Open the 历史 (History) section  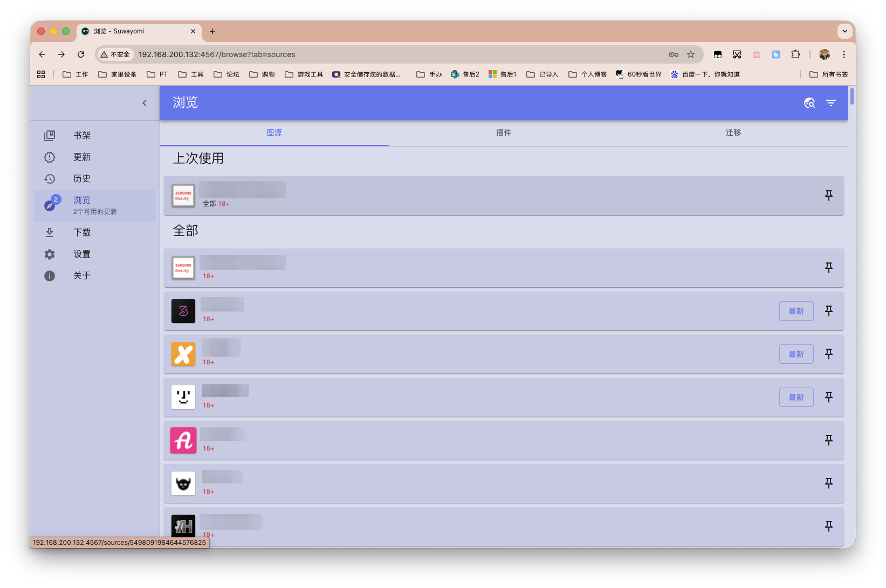point(81,178)
